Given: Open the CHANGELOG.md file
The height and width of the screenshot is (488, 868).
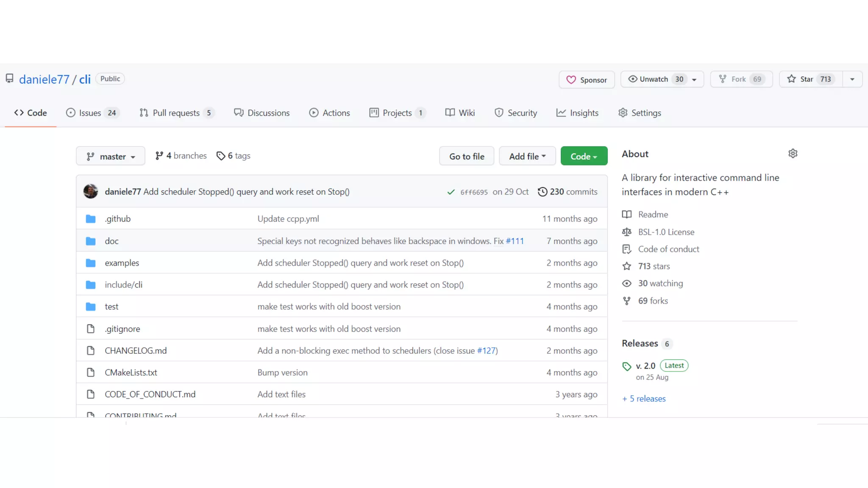Looking at the screenshot, I should [136, 351].
